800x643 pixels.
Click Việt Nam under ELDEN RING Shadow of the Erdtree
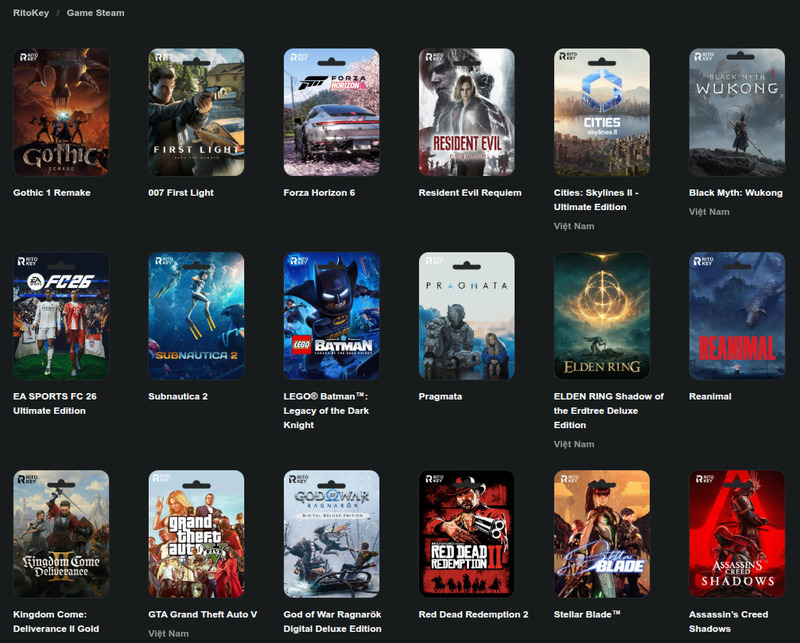point(574,444)
